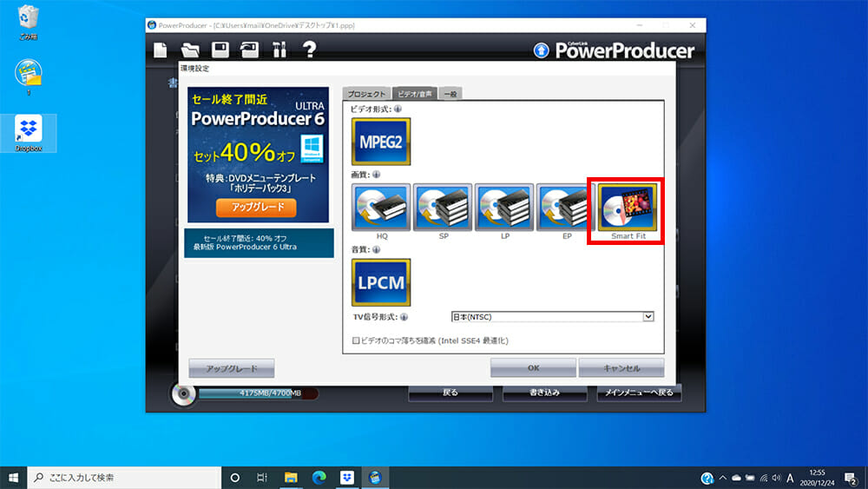Choose LP quality option
Viewport: 868px width, 489px height.
click(x=504, y=207)
